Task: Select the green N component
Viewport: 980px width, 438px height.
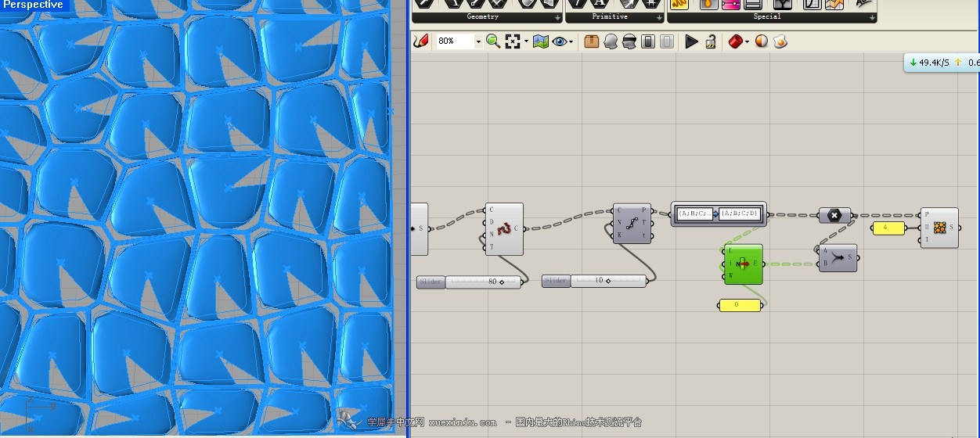Action: 743,264
